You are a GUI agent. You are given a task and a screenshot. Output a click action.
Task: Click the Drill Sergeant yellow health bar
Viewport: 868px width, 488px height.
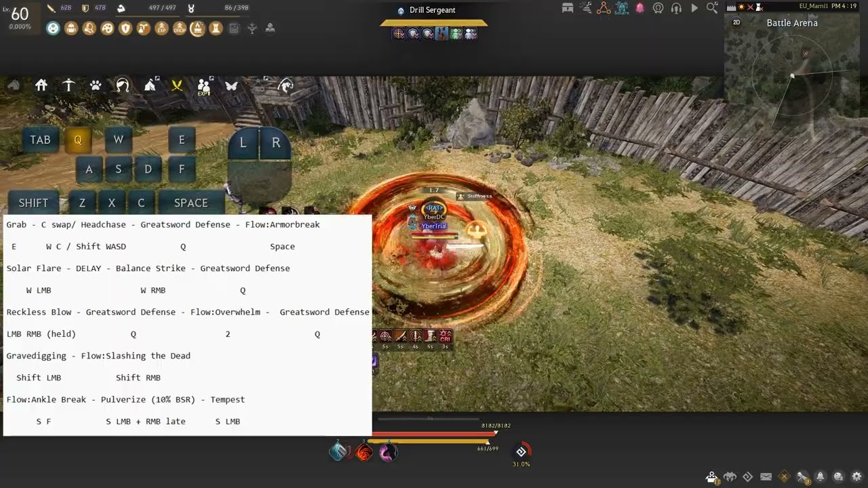tap(433, 23)
